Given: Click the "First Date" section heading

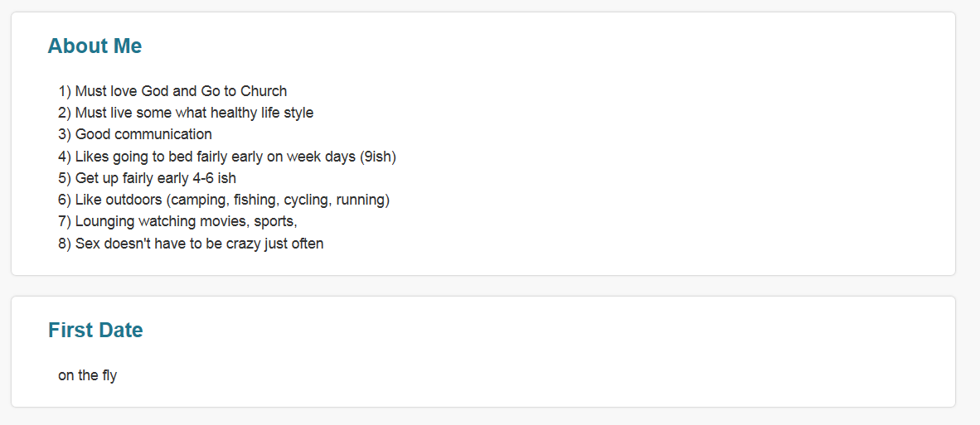Looking at the screenshot, I should [x=95, y=331].
